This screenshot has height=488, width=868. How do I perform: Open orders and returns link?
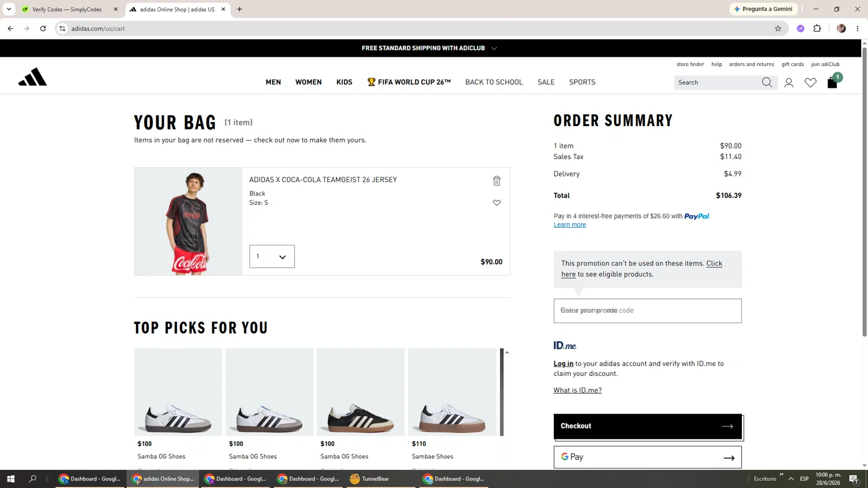pos(751,64)
